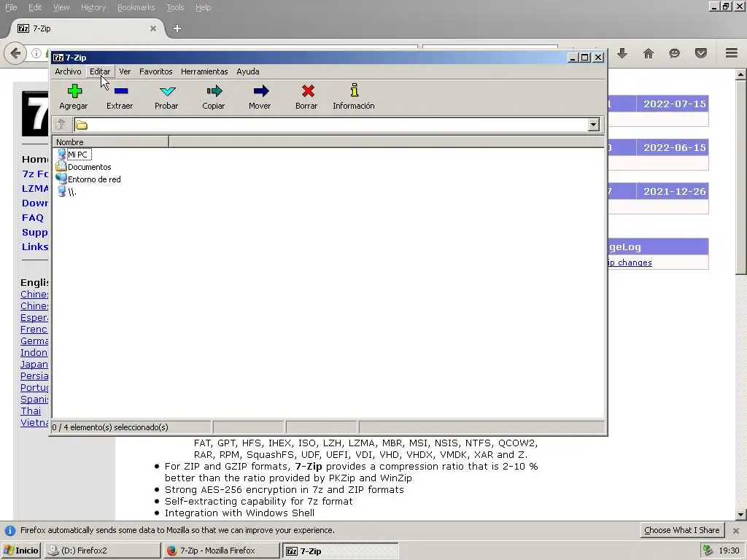Click the 2021-12-26 date cell

pyautogui.click(x=673, y=192)
